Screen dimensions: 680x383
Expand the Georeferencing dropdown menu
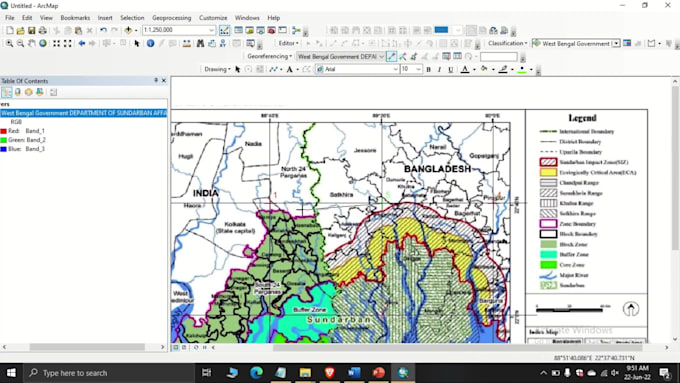[270, 56]
